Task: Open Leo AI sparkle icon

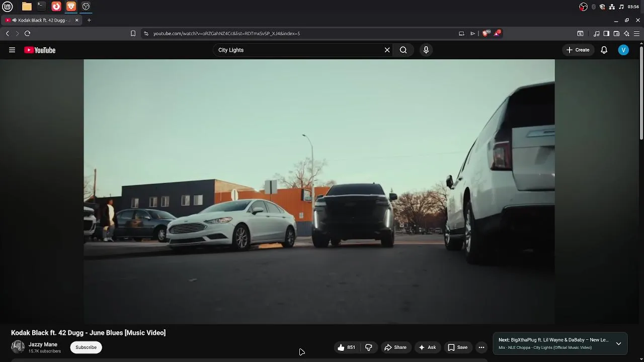Action: [626, 34]
